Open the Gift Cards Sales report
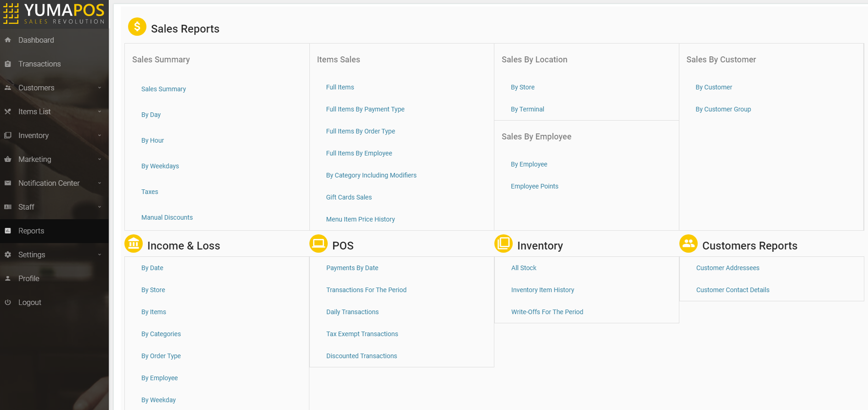The height and width of the screenshot is (410, 868). (x=349, y=197)
